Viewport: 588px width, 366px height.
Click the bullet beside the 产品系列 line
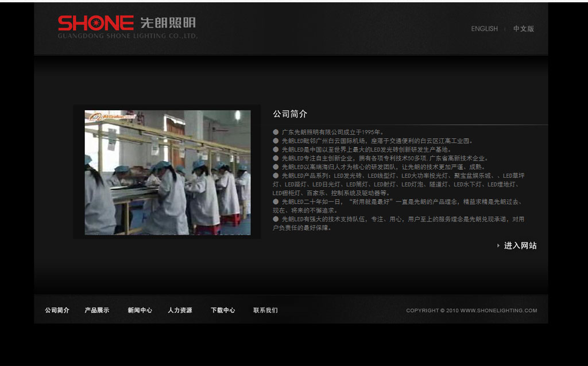click(276, 176)
